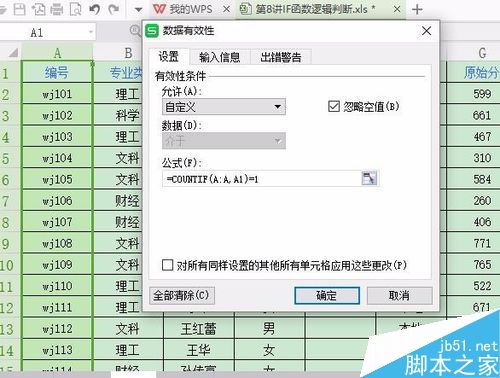Click the export-to-PDF icon beside Save
This screenshot has height=378, width=500.
pos(38,10)
